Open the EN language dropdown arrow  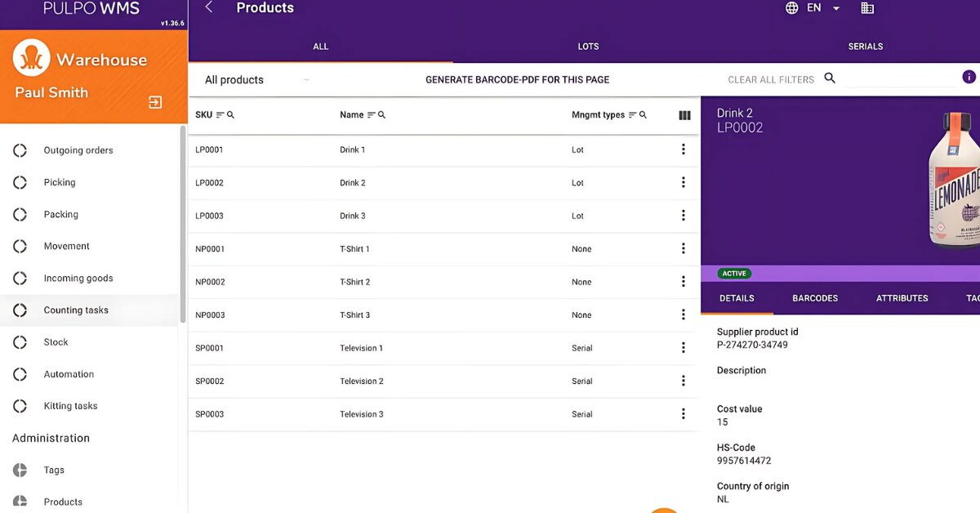coord(836,8)
